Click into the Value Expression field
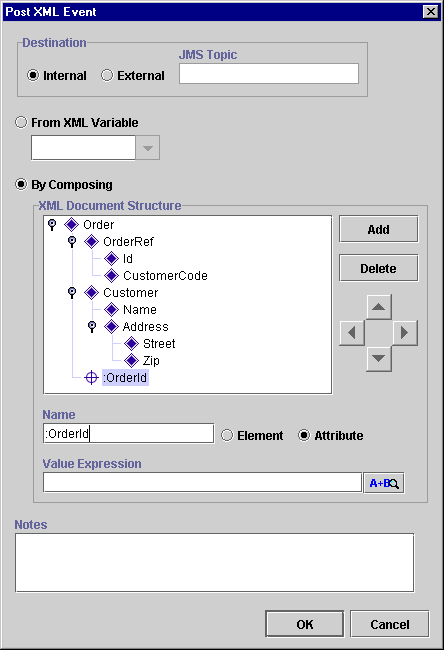Screen dimensions: 444x650 point(202,483)
